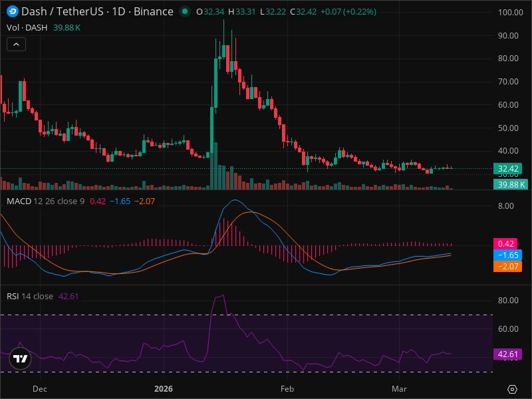Image resolution: width=532 pixels, height=399 pixels.
Task: Open chart settings gear icon
Action: tap(512, 389)
